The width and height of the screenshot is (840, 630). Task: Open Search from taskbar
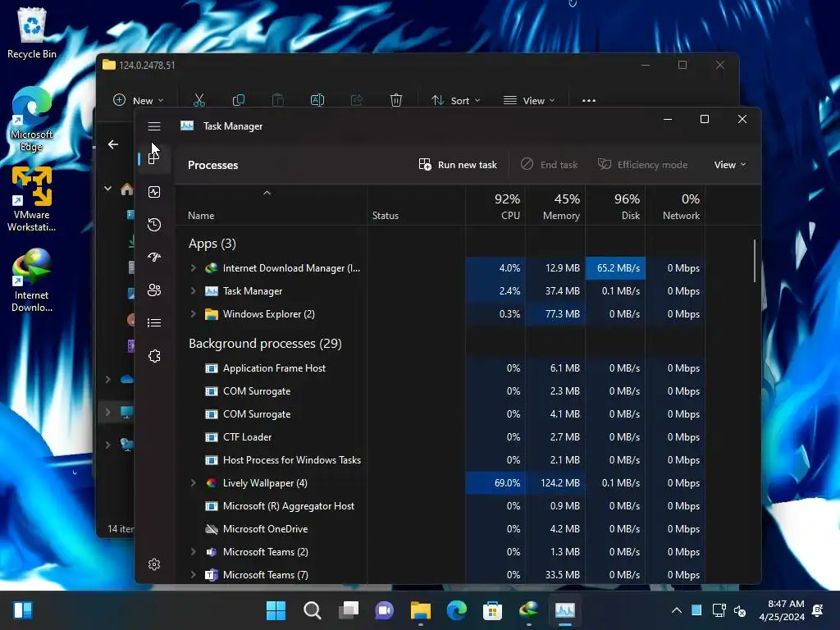pos(313,610)
